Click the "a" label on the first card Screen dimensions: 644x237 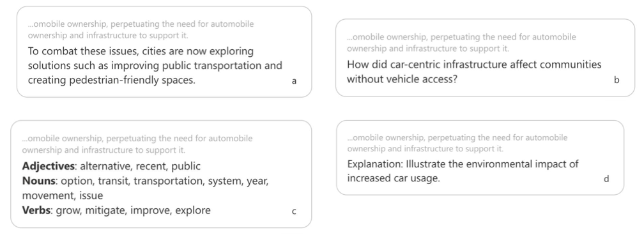[294, 81]
